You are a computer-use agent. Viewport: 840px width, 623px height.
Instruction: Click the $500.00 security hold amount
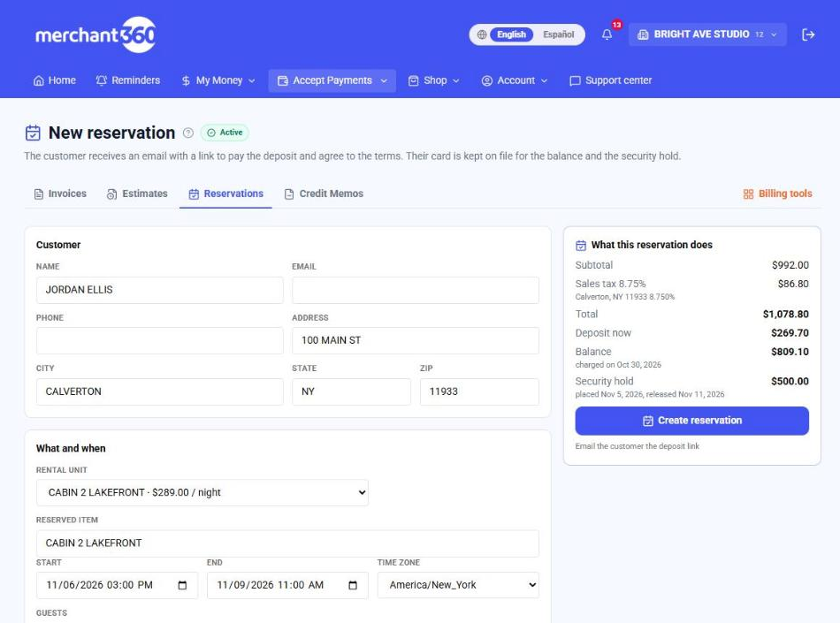coord(790,382)
